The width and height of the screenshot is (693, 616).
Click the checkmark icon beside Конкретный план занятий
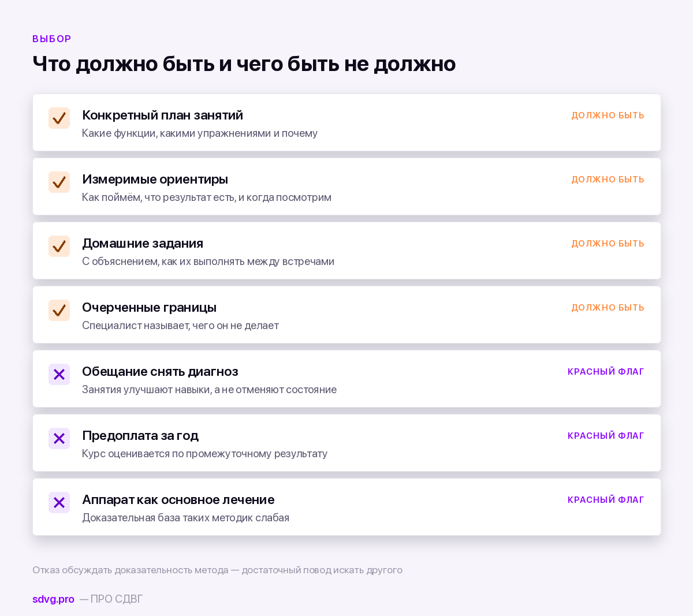pos(59,118)
